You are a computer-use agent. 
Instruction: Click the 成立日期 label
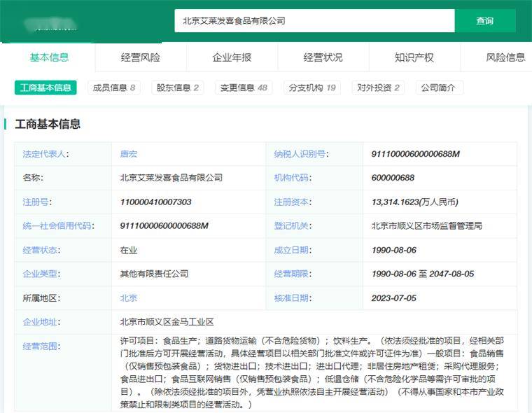point(293,250)
